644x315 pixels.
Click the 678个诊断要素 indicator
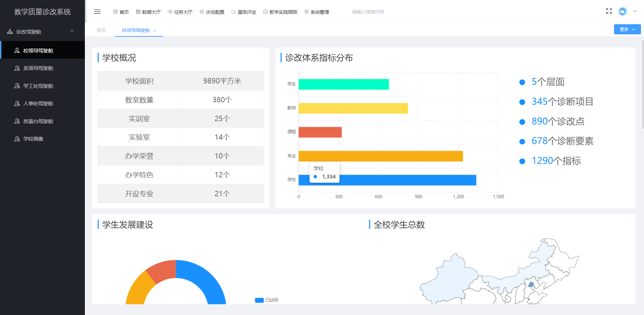(x=562, y=141)
